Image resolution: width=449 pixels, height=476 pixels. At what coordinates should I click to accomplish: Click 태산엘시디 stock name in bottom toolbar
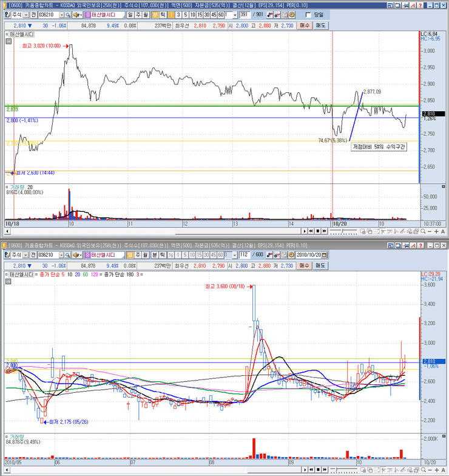[x=104, y=255]
